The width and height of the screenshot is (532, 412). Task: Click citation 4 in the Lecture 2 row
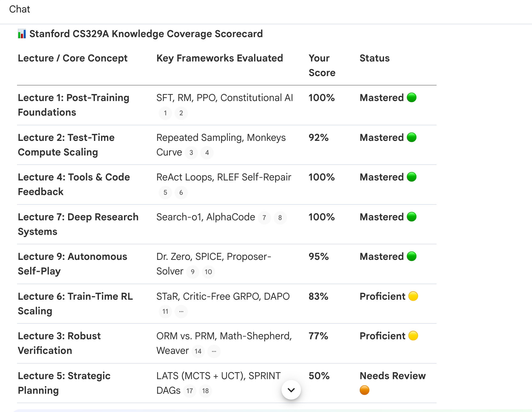point(207,153)
